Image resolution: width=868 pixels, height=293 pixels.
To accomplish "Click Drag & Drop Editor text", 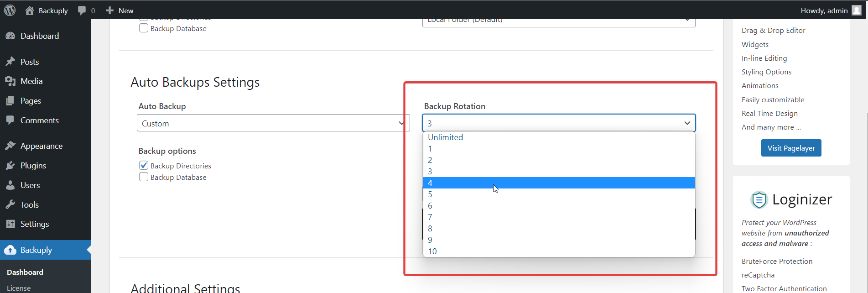I will 773,31.
